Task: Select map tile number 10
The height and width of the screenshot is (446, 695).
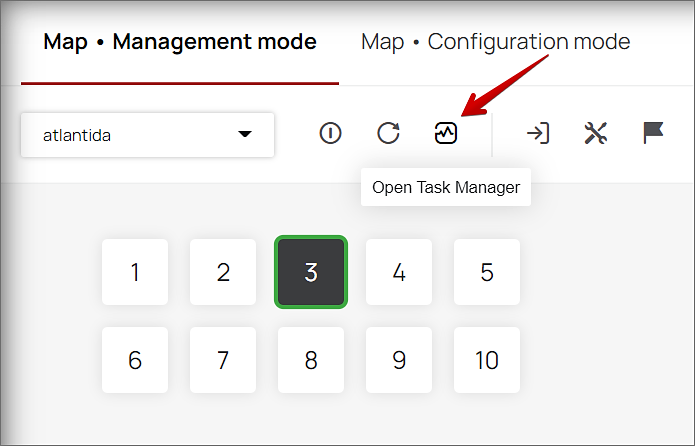Action: click(487, 360)
